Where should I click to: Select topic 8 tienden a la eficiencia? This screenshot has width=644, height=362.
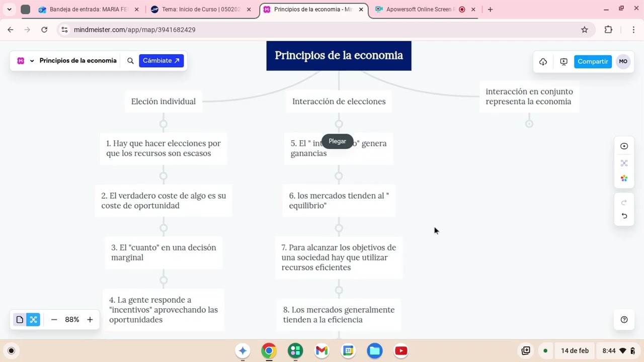tap(339, 315)
